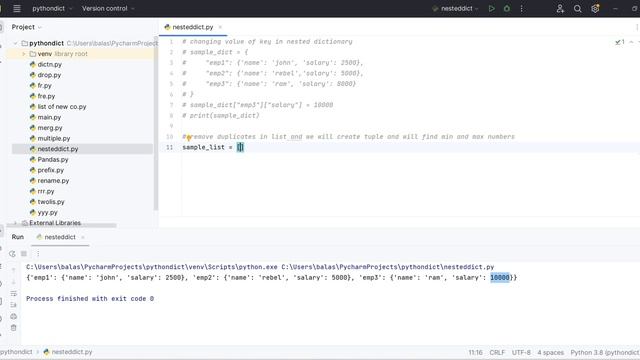Image resolution: width=640 pixels, height=360 pixels.
Task: Run nesteddict with the green play icon
Action: point(491,8)
